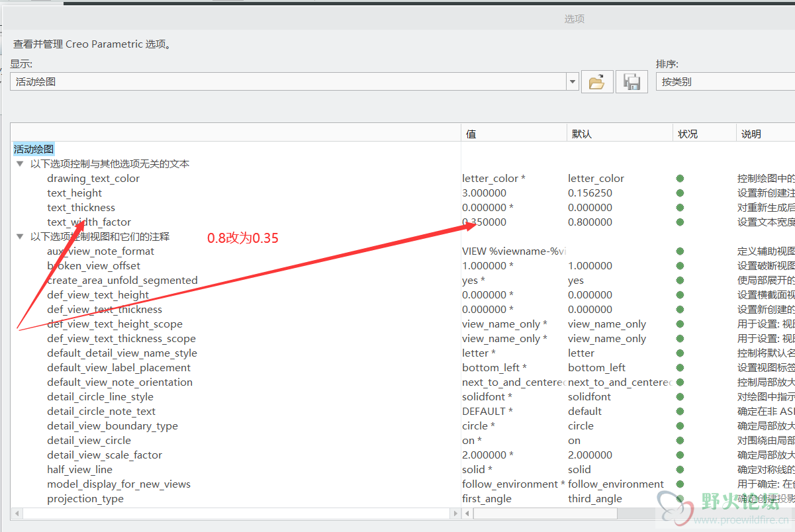Collapse 以下选项控制与其他选项无关的文本 group
The height and width of the screenshot is (532, 795).
(x=21, y=163)
